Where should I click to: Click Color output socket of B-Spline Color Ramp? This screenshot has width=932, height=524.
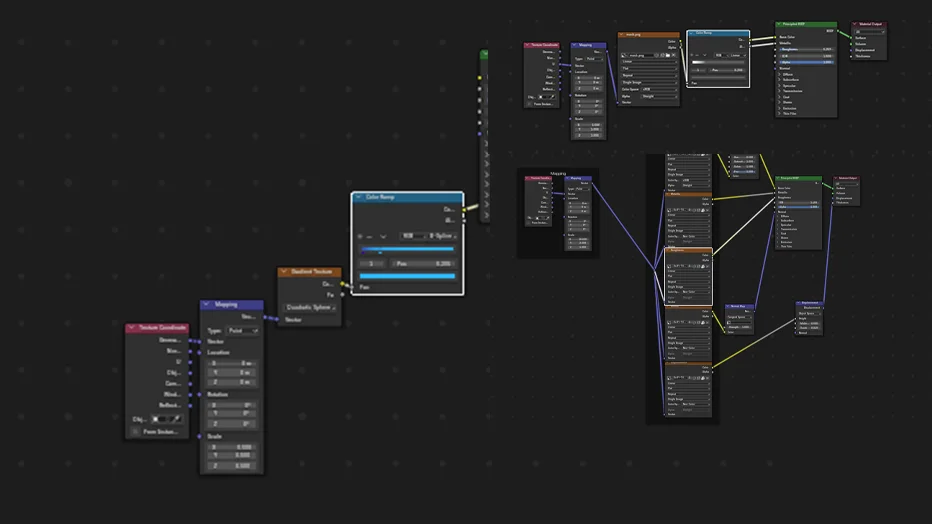pyautogui.click(x=464, y=210)
